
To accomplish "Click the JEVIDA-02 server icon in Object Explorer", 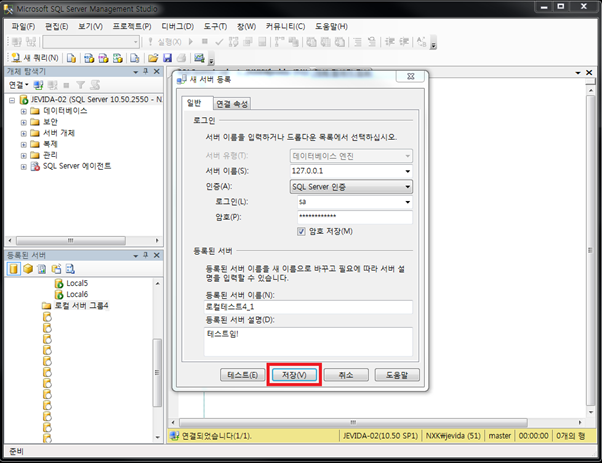I will (24, 100).
